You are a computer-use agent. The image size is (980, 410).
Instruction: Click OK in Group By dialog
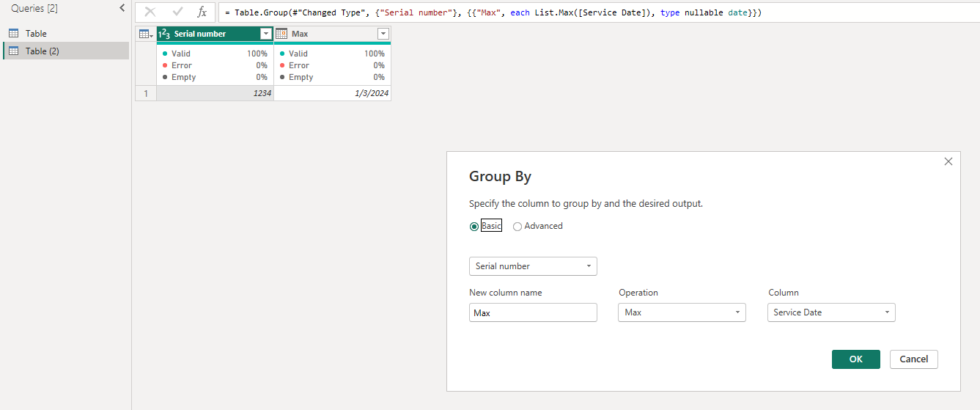point(856,359)
